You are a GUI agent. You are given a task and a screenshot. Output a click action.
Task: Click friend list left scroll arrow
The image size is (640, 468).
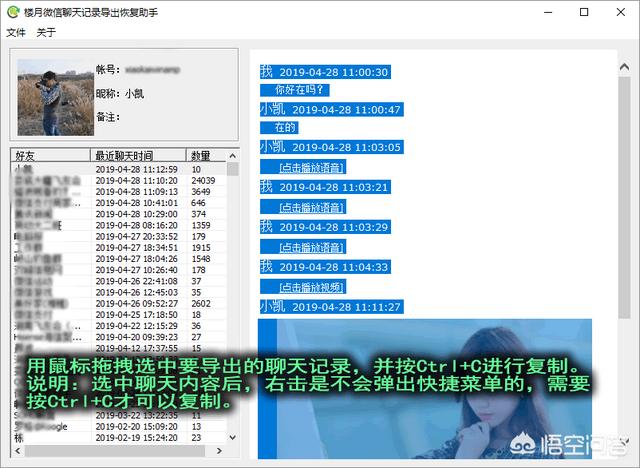[18, 451]
